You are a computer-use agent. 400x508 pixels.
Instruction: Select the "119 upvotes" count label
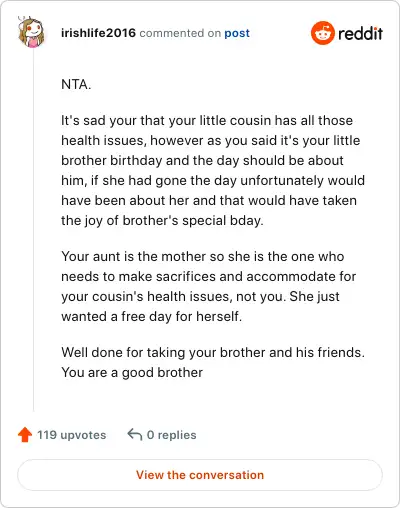71,435
